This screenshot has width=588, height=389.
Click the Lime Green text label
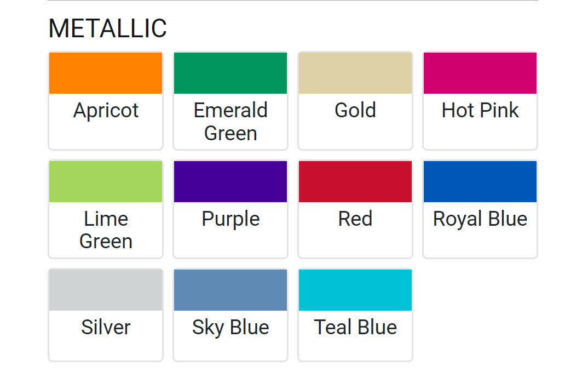pos(106,230)
